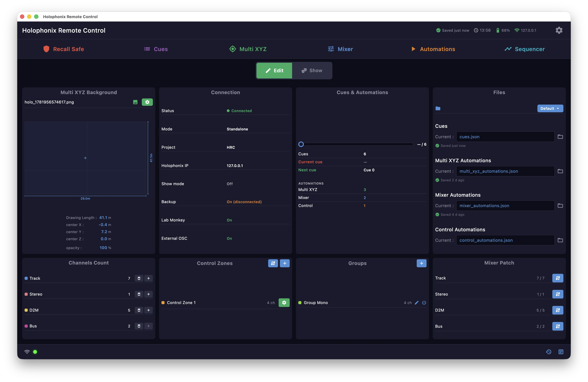Screen dimensions: 588x382
Task: Click the Multi XYZ automations count 3
Action: click(365, 190)
